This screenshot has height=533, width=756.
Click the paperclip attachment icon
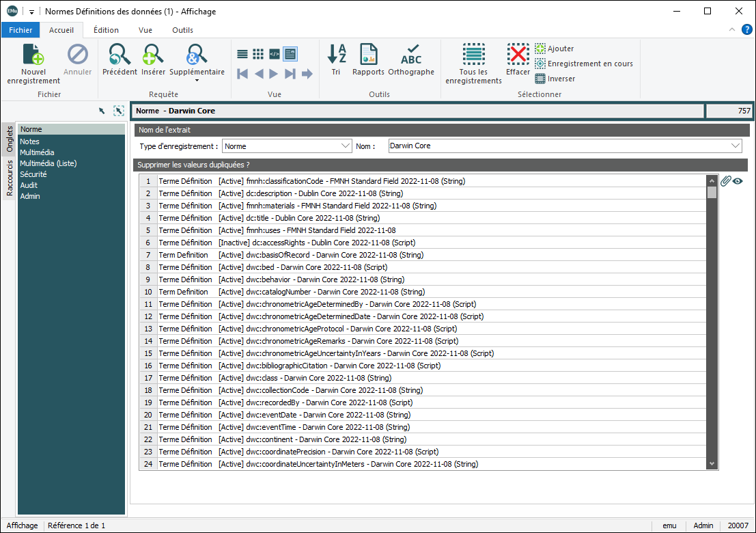point(726,181)
